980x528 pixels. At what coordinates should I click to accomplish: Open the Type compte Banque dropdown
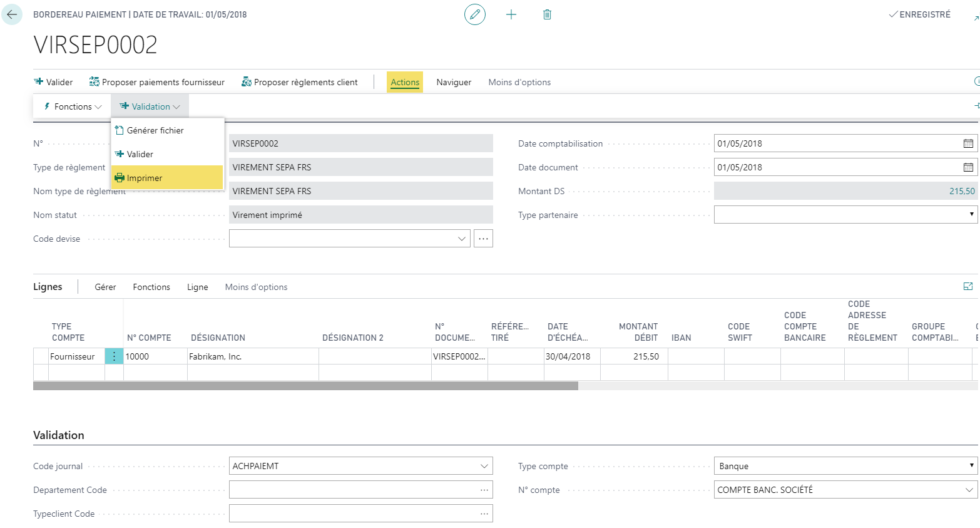pos(971,466)
